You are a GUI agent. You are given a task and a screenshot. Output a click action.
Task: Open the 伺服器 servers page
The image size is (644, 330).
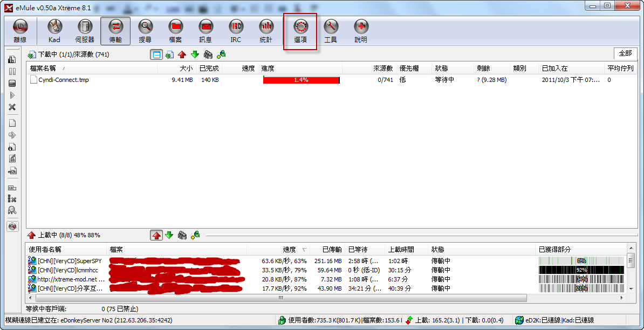[85, 31]
